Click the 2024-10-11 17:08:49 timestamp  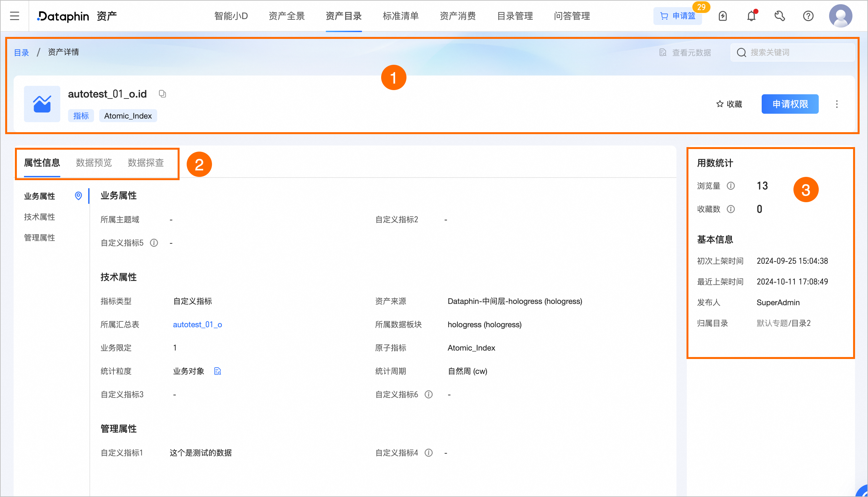(792, 282)
